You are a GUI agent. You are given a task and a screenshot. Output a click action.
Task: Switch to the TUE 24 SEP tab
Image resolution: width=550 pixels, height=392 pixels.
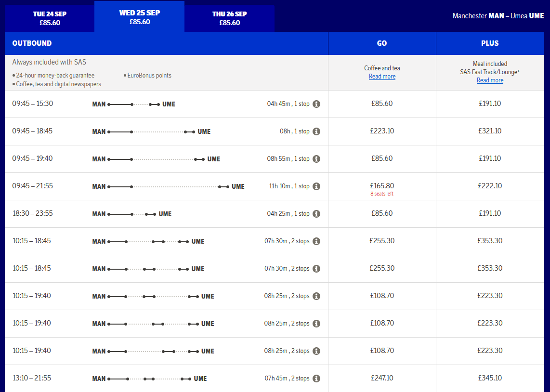point(50,18)
